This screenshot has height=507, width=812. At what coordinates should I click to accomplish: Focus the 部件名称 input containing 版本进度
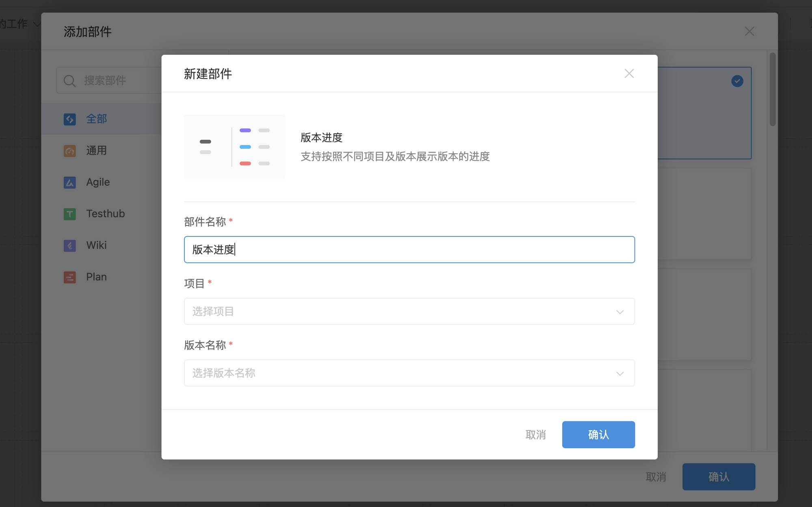409,249
